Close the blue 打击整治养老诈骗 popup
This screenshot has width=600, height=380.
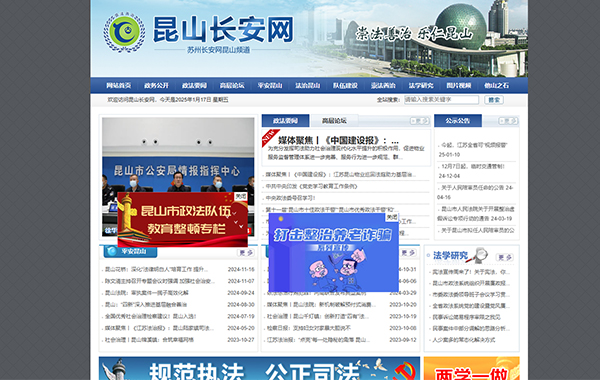pyautogui.click(x=392, y=217)
